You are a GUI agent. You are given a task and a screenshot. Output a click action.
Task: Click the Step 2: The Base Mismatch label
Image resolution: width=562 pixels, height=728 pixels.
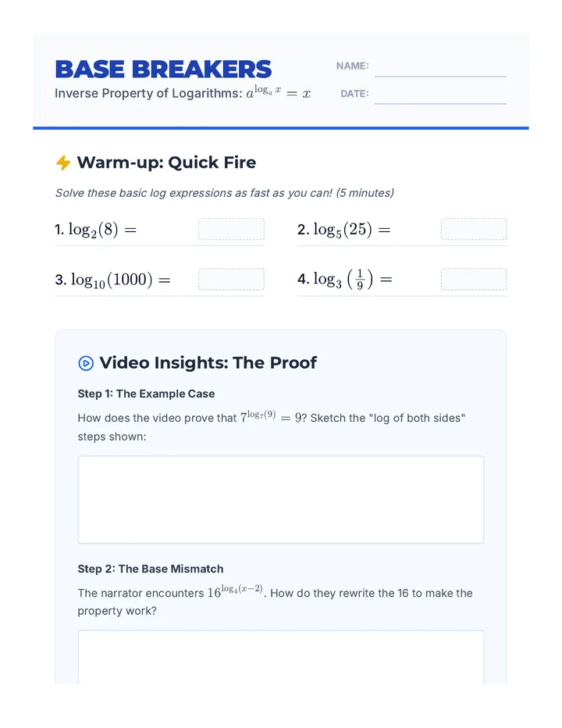tap(151, 569)
